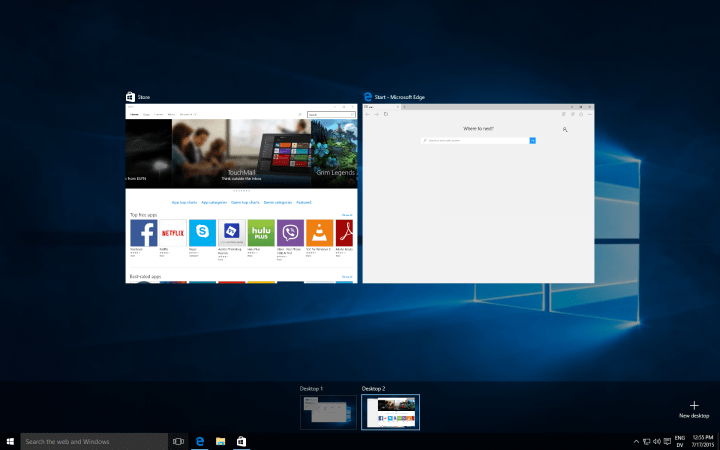Click the Edge logo above the Edge window

click(x=368, y=97)
